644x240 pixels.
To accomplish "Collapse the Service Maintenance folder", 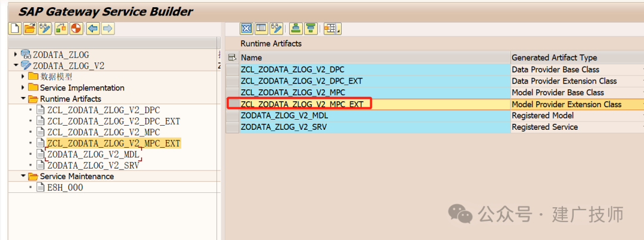I will point(23,176).
